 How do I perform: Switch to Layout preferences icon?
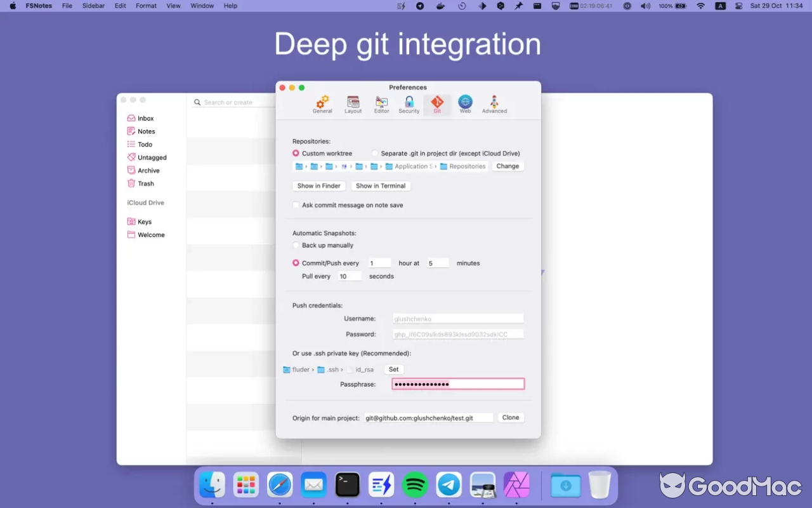(x=353, y=104)
